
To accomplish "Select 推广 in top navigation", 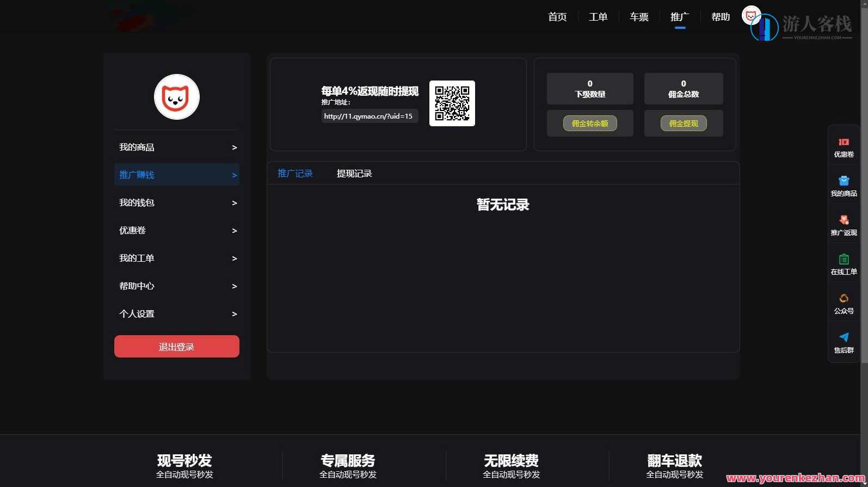I will point(680,17).
